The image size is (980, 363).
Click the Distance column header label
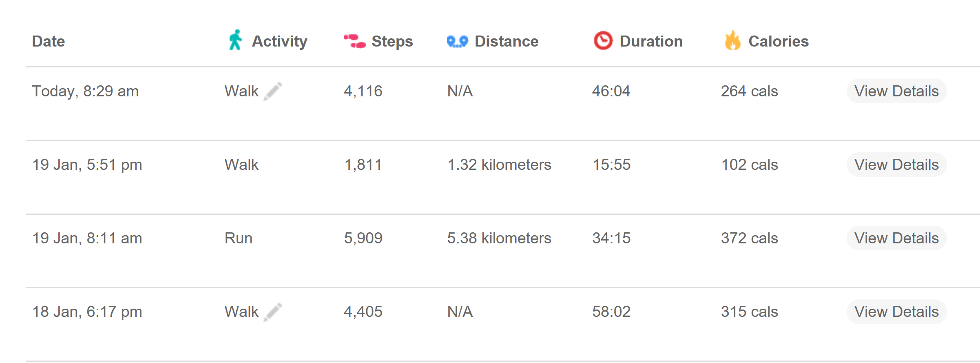pyautogui.click(x=506, y=41)
